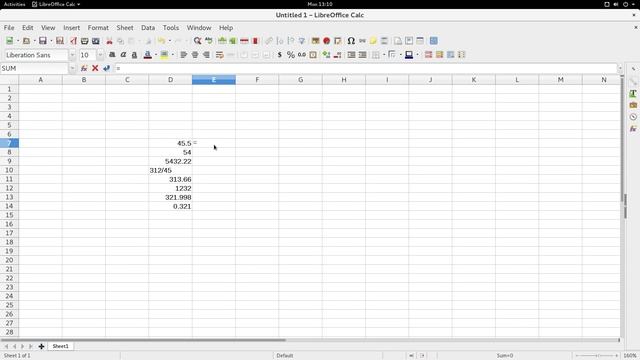Image resolution: width=640 pixels, height=360 pixels.
Task: Click the Print icon
Action: coord(84,41)
